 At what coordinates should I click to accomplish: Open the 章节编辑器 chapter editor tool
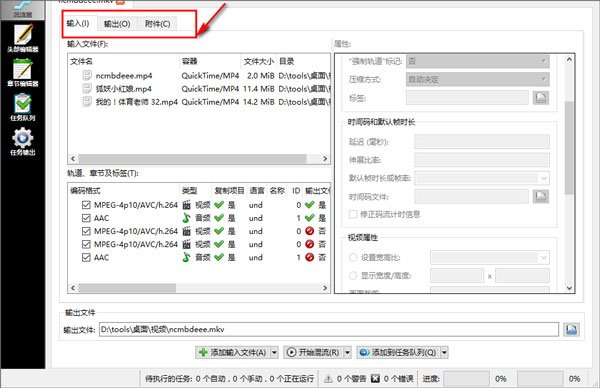click(23, 73)
